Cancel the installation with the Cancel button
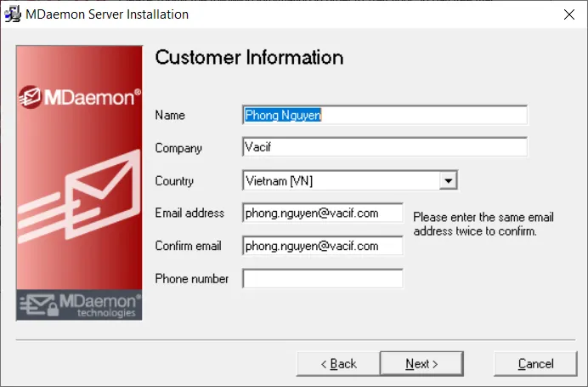This screenshot has height=387, width=588. [535, 363]
